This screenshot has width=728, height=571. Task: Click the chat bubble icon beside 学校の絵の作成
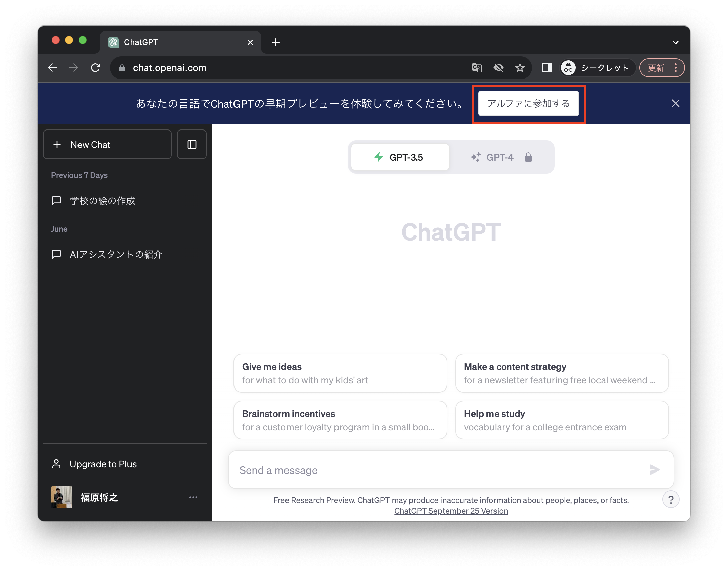[56, 201]
